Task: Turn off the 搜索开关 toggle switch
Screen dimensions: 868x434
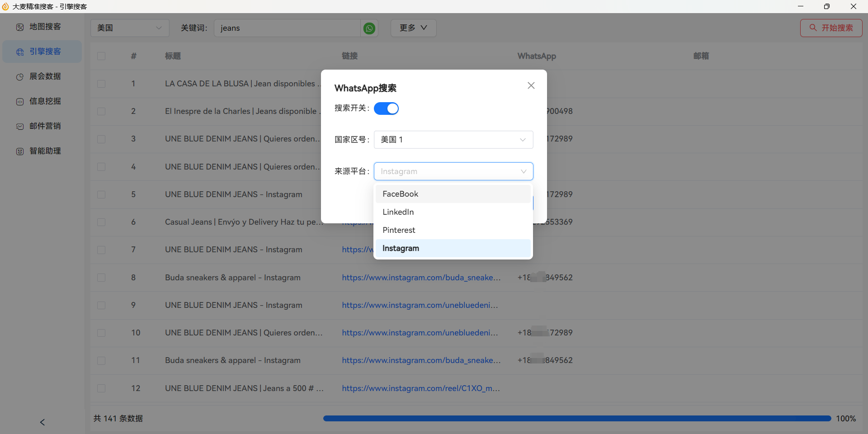Action: 386,108
